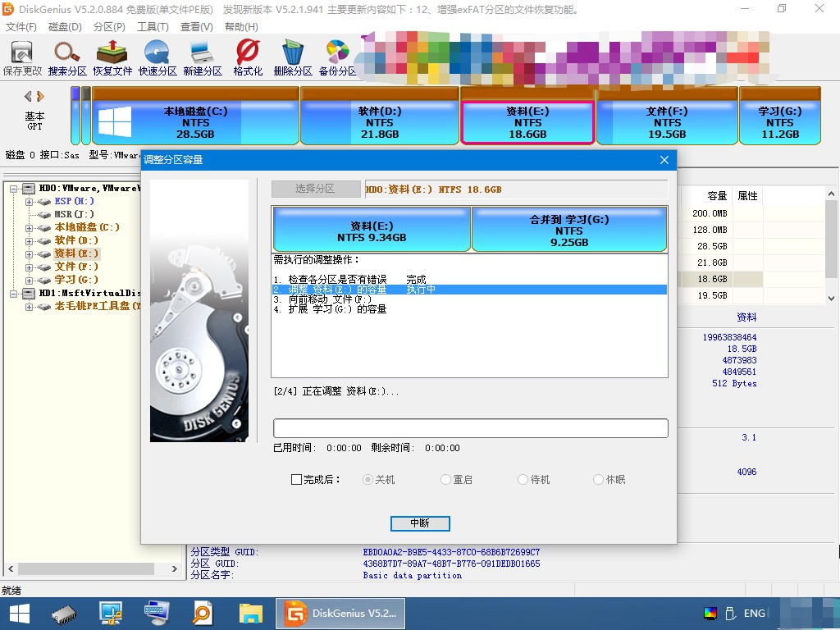Click the Quick Partition (快速分区) icon

coord(157,58)
